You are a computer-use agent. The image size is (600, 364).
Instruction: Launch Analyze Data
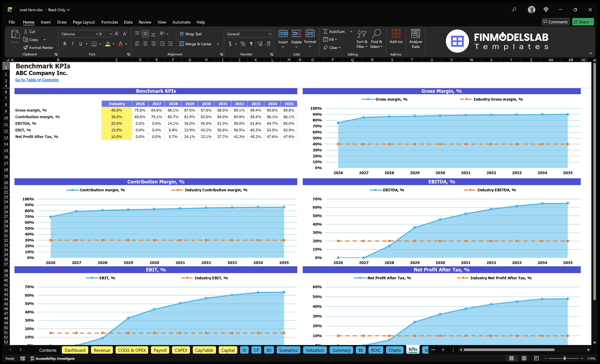click(x=416, y=39)
